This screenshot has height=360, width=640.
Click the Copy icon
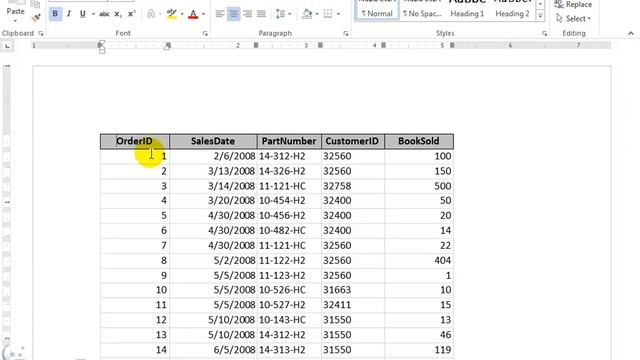pyautogui.click(x=36, y=4)
